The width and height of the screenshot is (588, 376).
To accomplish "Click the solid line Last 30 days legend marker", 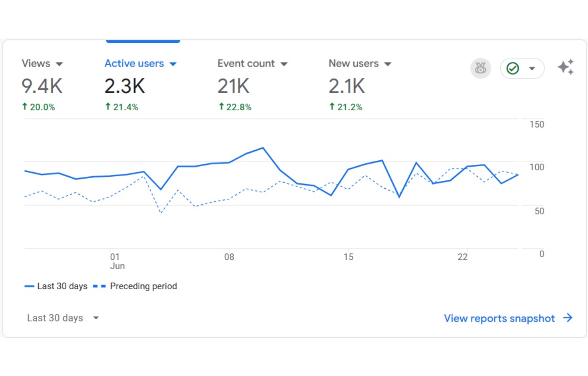I will tap(29, 286).
